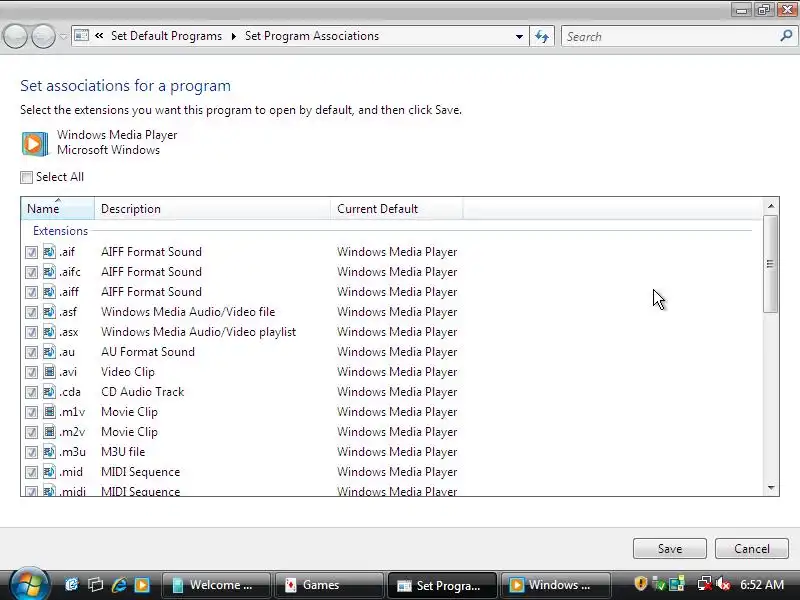Uncheck the .aif extension checkbox
This screenshot has height=600, width=800.
31,252
